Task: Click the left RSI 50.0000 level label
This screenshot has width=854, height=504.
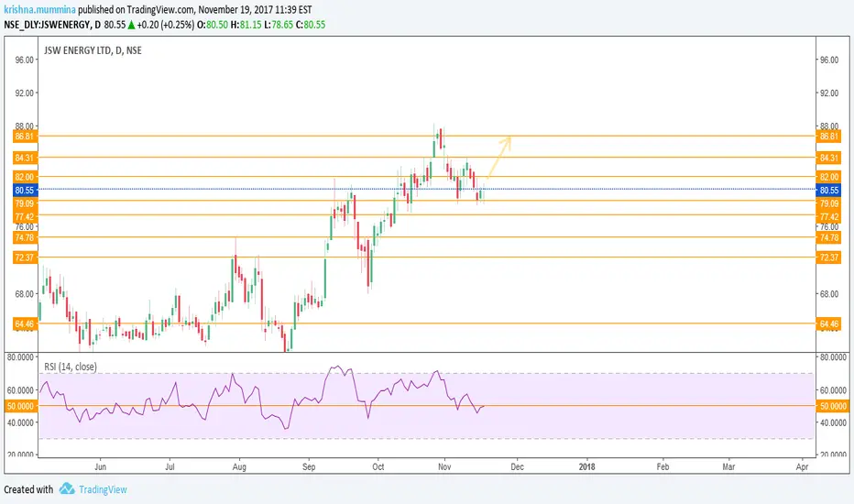Action: 21,406
